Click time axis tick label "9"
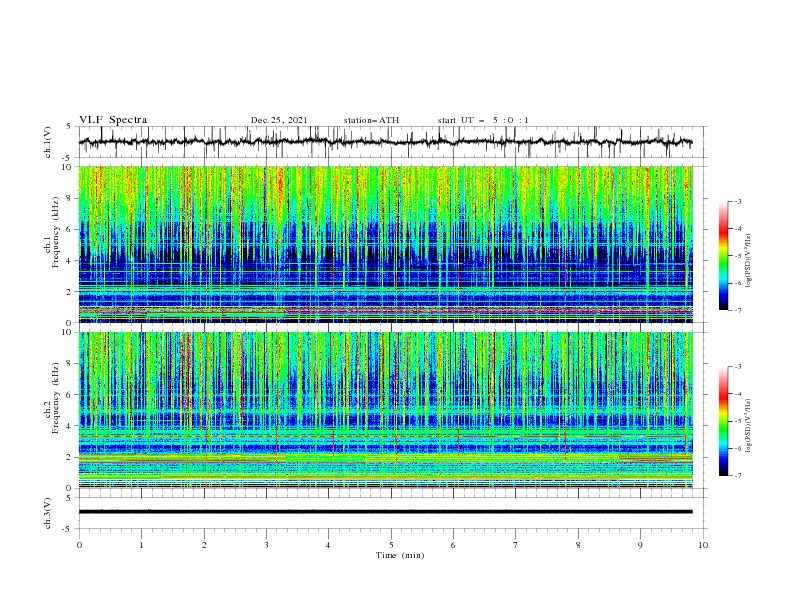 pos(640,545)
